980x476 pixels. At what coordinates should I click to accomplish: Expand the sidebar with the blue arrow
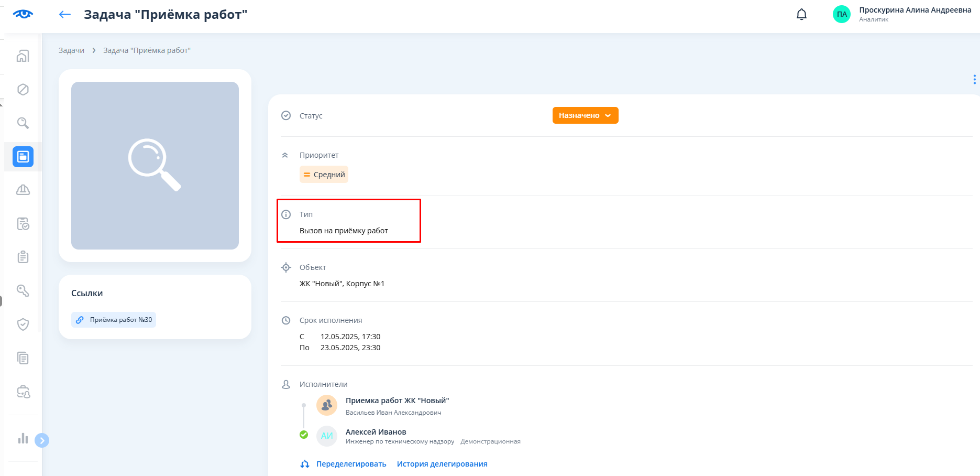42,440
